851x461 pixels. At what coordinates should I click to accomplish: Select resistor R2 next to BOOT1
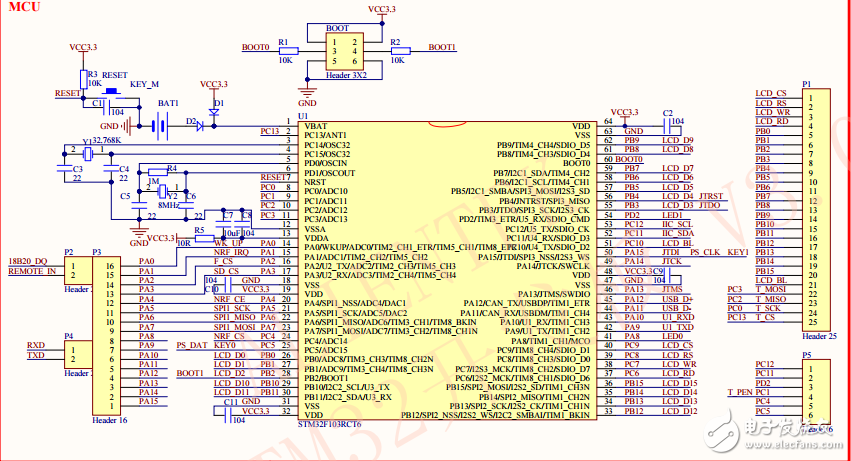397,49
